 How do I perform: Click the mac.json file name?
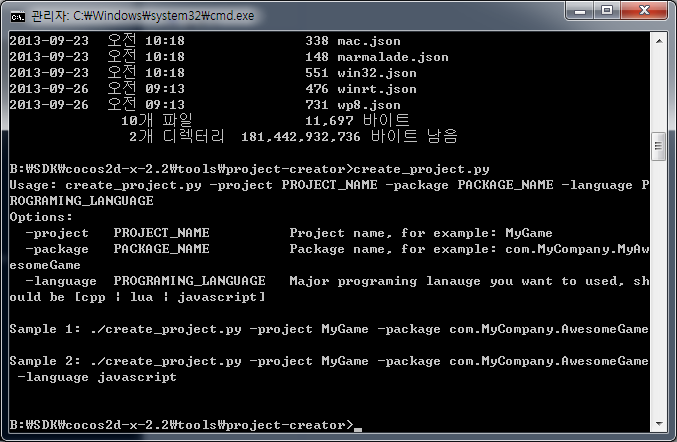click(369, 41)
